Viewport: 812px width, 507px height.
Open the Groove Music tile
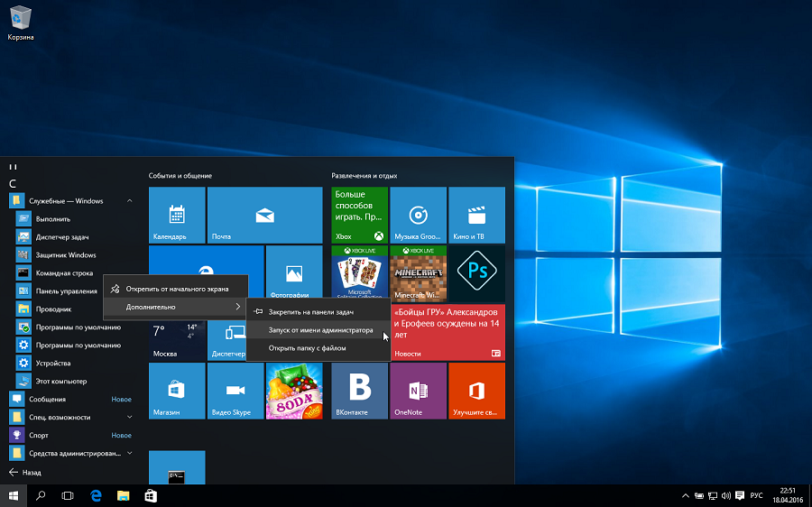(x=418, y=216)
